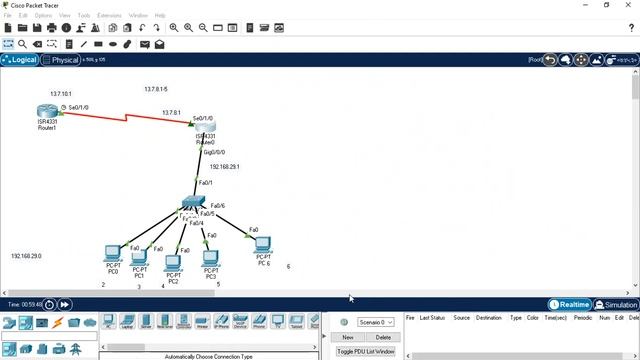Zoom in using first magnifier icon

(174, 28)
